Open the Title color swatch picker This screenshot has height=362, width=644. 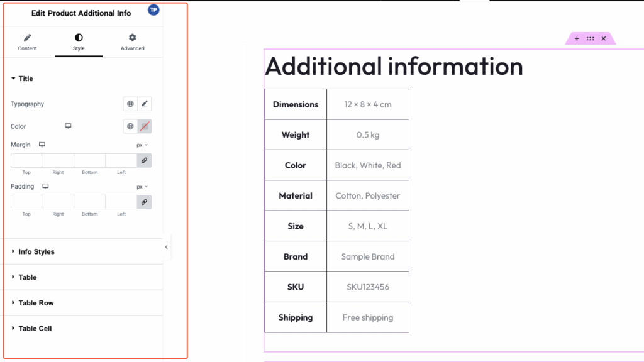[x=145, y=126]
